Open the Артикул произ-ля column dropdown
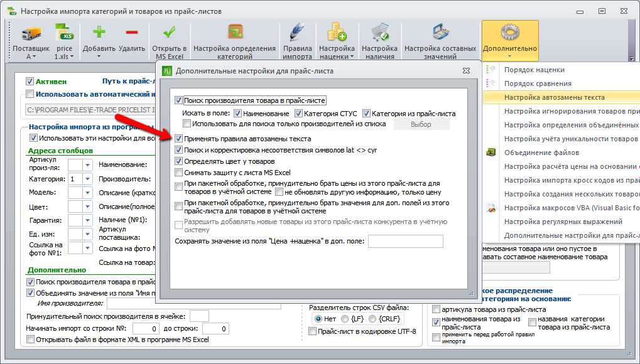The width and height of the screenshot is (640, 364). (88, 165)
